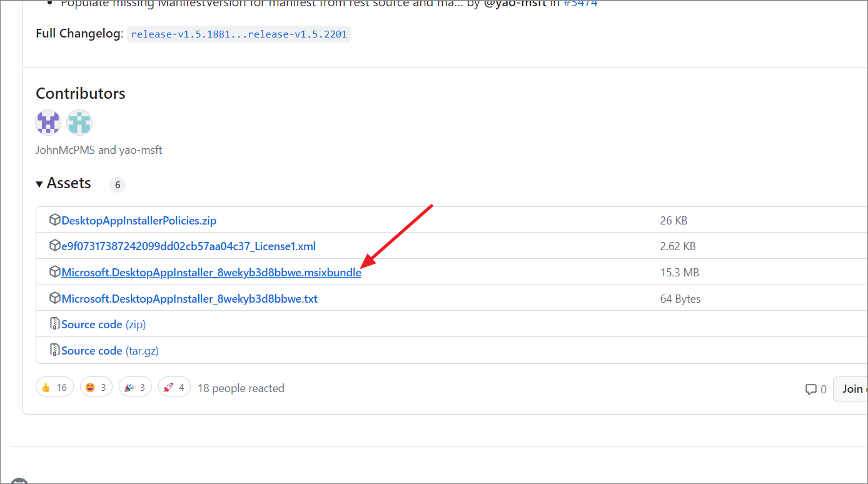Download the Microsoft.DesktopAppInstaller_8wekyb3d8bbwe.txt file
868x484 pixels.
click(189, 298)
